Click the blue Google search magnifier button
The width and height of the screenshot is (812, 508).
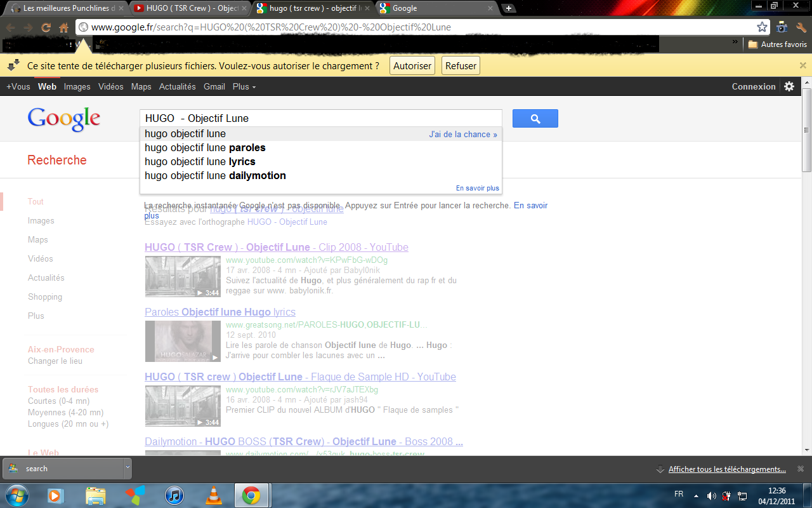(535, 119)
